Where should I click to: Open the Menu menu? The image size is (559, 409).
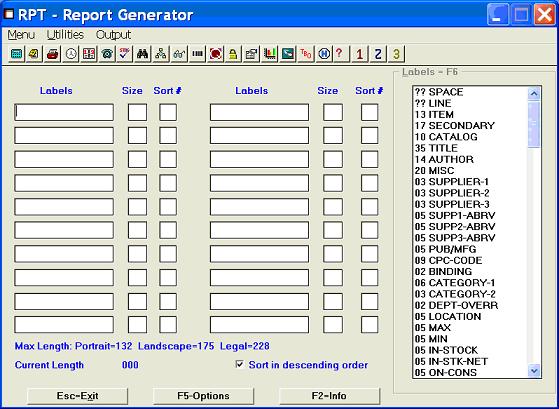click(21, 35)
